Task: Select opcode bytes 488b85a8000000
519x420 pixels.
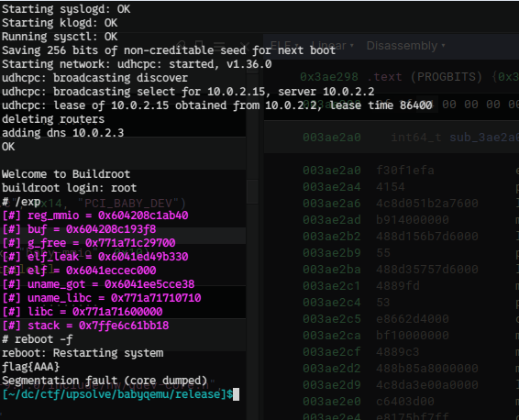Action: pyautogui.click(x=427, y=369)
